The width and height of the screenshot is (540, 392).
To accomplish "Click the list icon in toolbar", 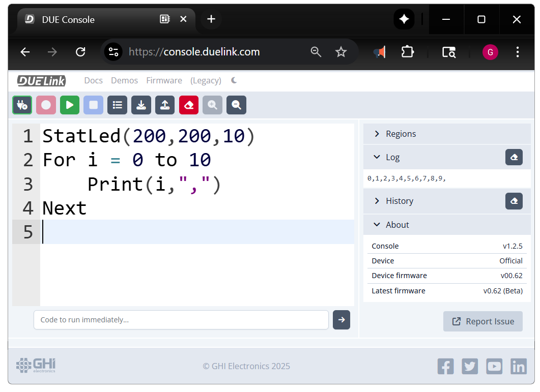I will pos(118,105).
